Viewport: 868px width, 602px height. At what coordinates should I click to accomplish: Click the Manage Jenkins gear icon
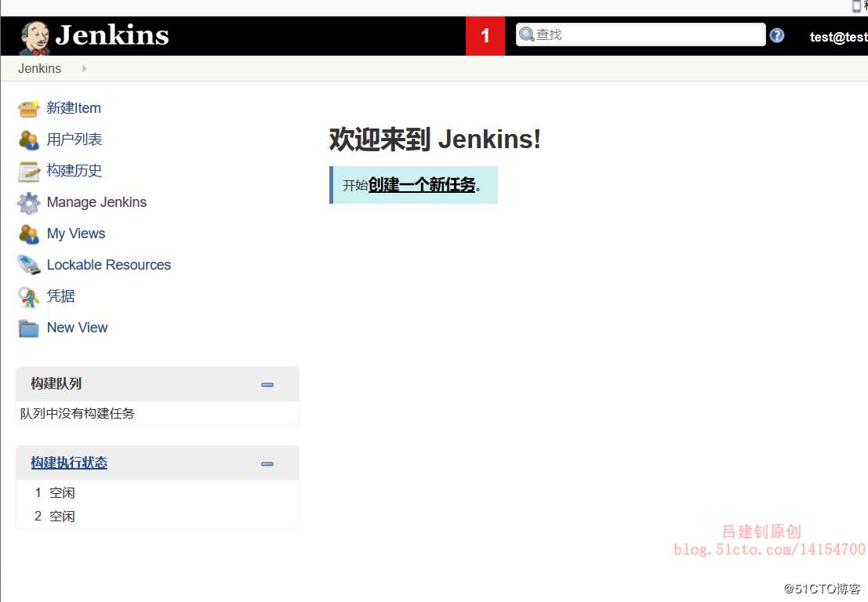pyautogui.click(x=29, y=203)
